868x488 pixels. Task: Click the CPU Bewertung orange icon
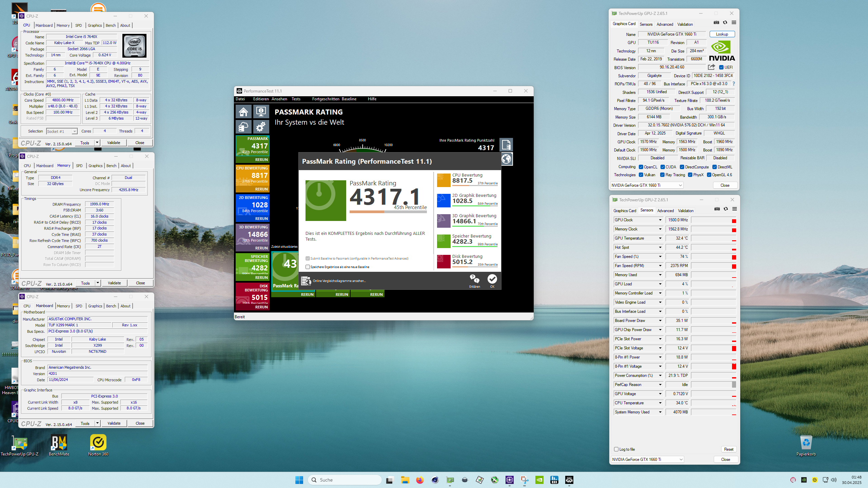pos(443,180)
